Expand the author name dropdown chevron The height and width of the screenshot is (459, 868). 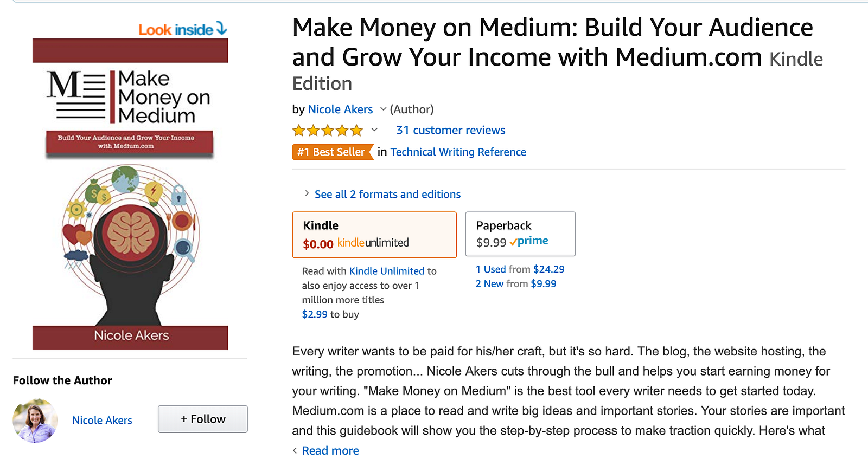click(x=383, y=109)
